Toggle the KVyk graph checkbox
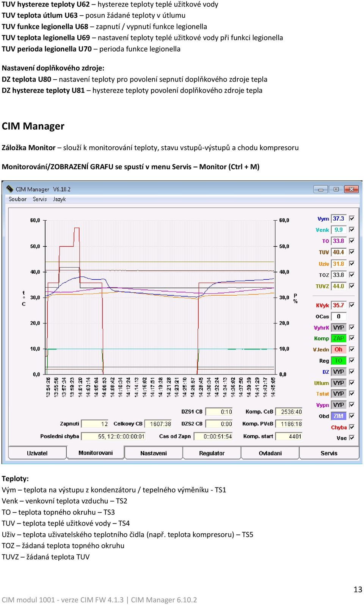This screenshot has width=364, height=605. click(352, 305)
